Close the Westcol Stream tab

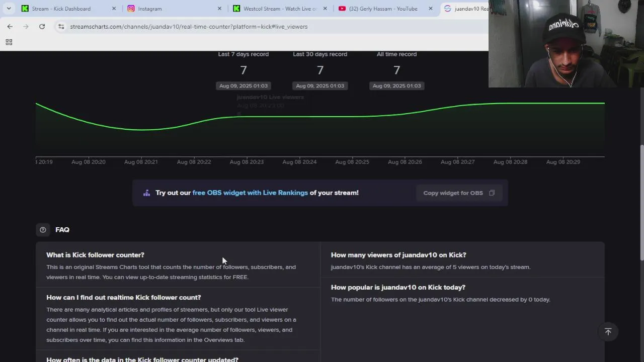pos(325,9)
